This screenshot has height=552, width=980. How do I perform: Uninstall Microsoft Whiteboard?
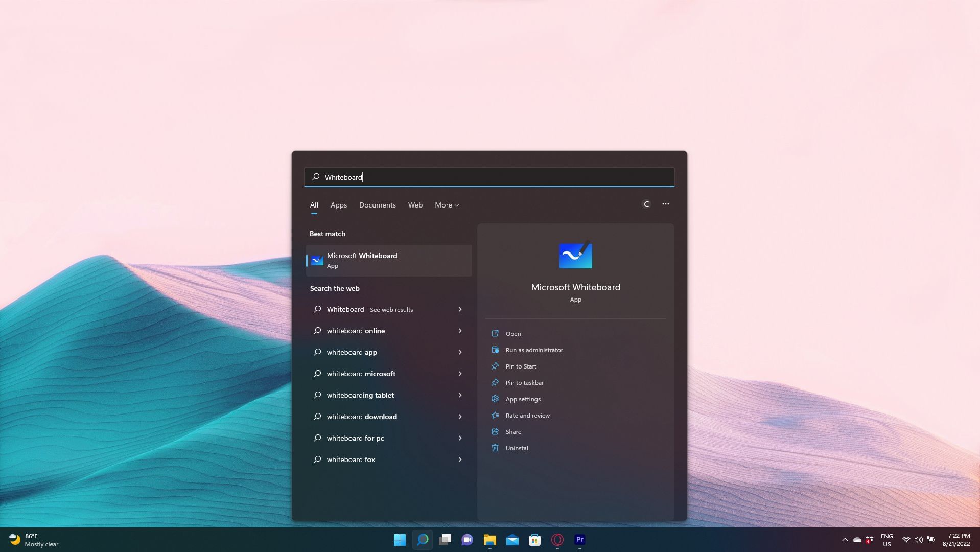click(x=517, y=448)
